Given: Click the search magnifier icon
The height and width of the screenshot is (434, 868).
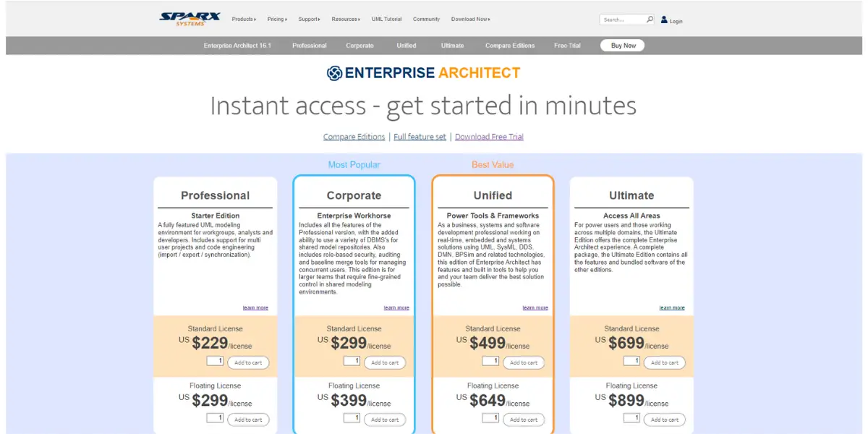Looking at the screenshot, I should pos(650,20).
